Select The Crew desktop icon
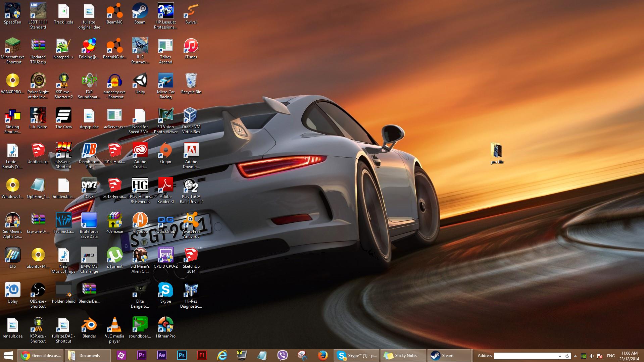644x362 pixels. (x=63, y=118)
